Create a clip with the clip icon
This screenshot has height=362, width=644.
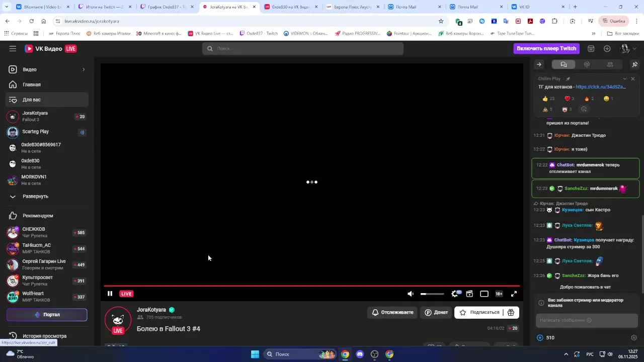coord(469,294)
